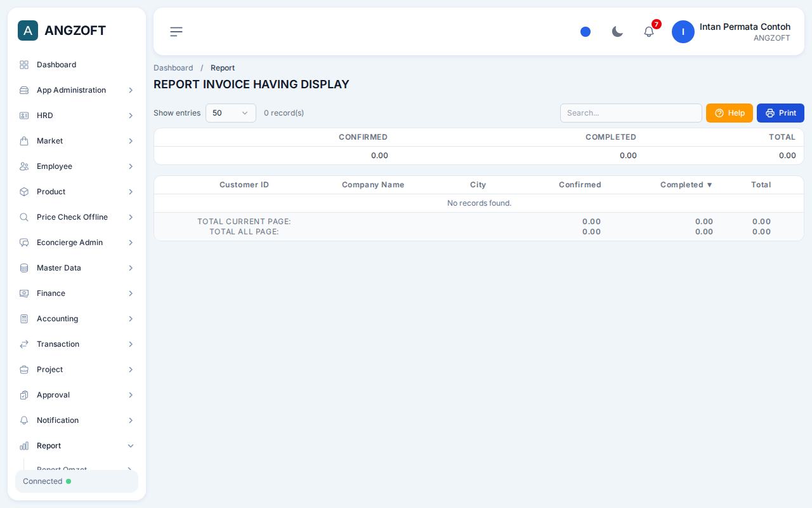
Task: Open the Dashboard menu item
Action: pos(77,65)
